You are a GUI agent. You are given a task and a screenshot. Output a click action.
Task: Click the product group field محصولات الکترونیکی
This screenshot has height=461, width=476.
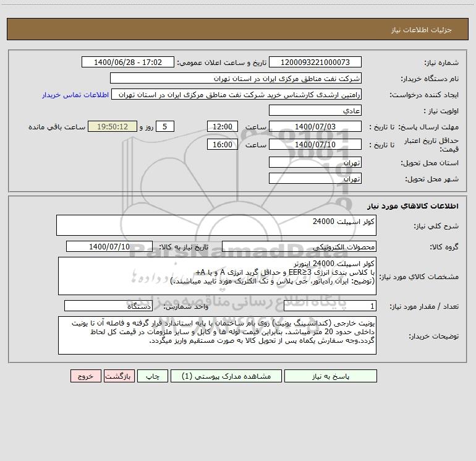[x=299, y=246]
